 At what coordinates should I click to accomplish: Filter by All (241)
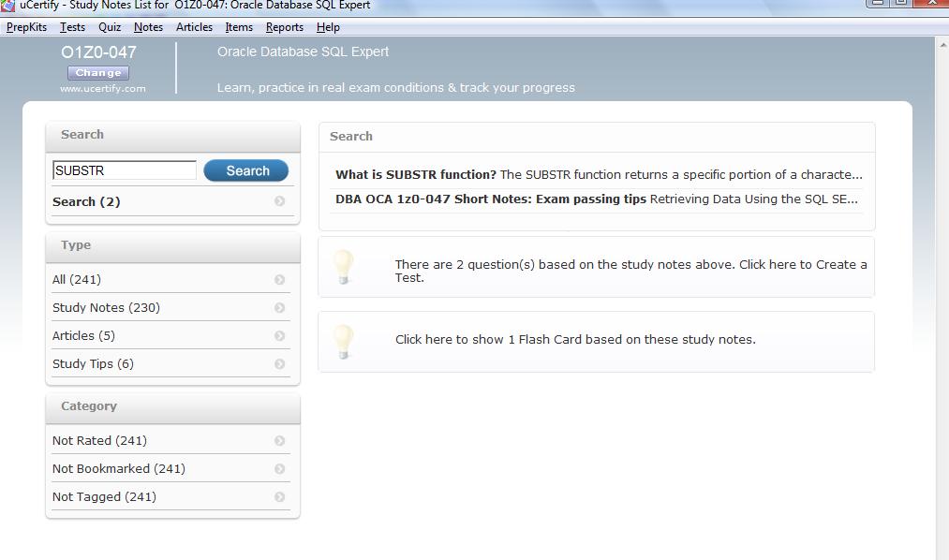coord(171,279)
